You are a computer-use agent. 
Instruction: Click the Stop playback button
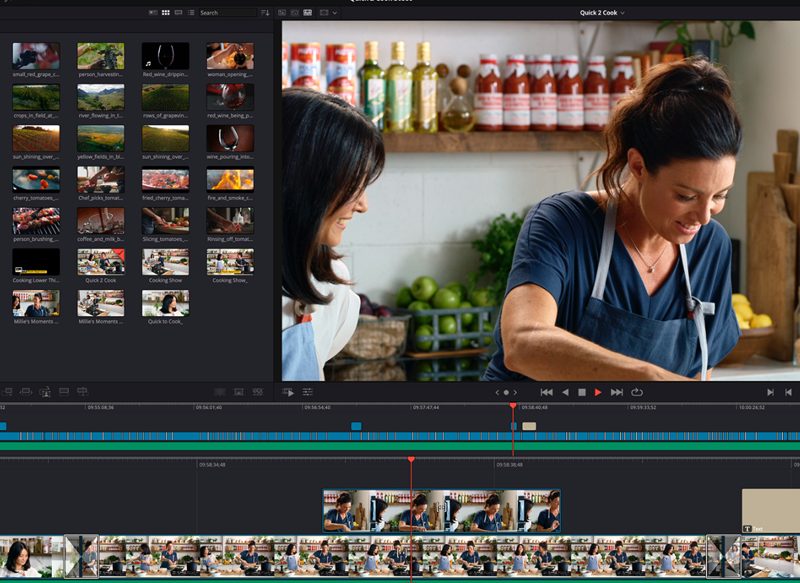click(581, 392)
